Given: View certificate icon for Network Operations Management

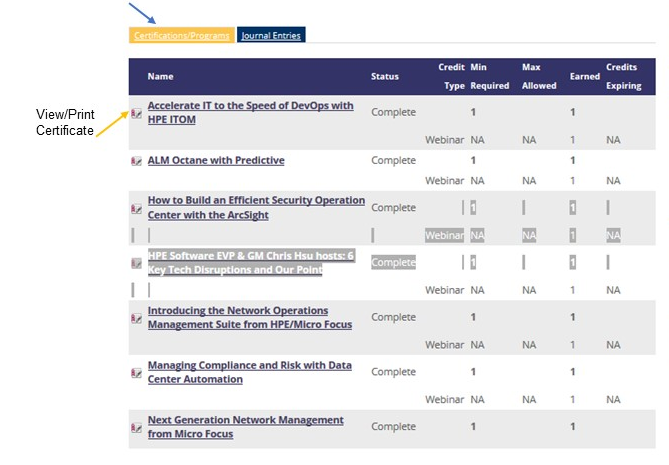Looking at the screenshot, I should coord(137,318).
